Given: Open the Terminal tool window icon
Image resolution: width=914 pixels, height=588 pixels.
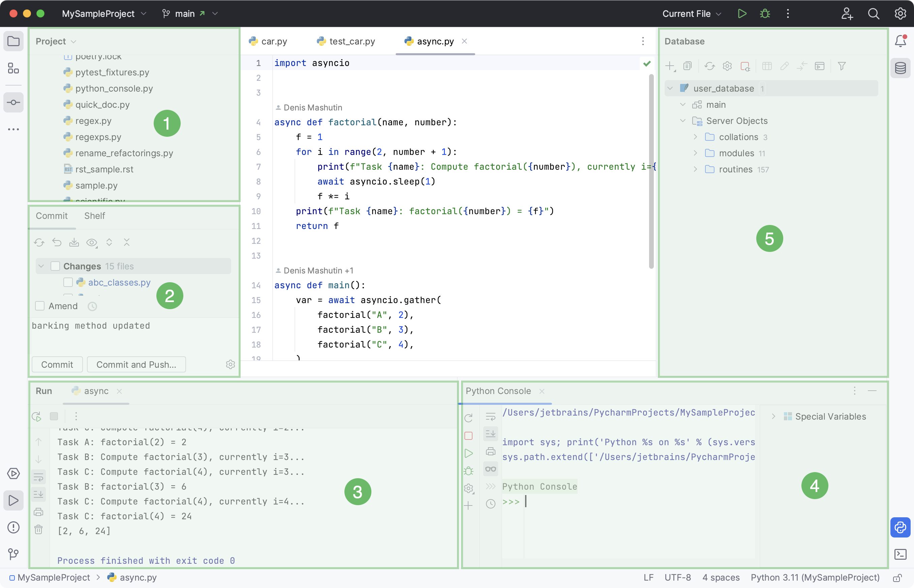Looking at the screenshot, I should click(x=900, y=554).
